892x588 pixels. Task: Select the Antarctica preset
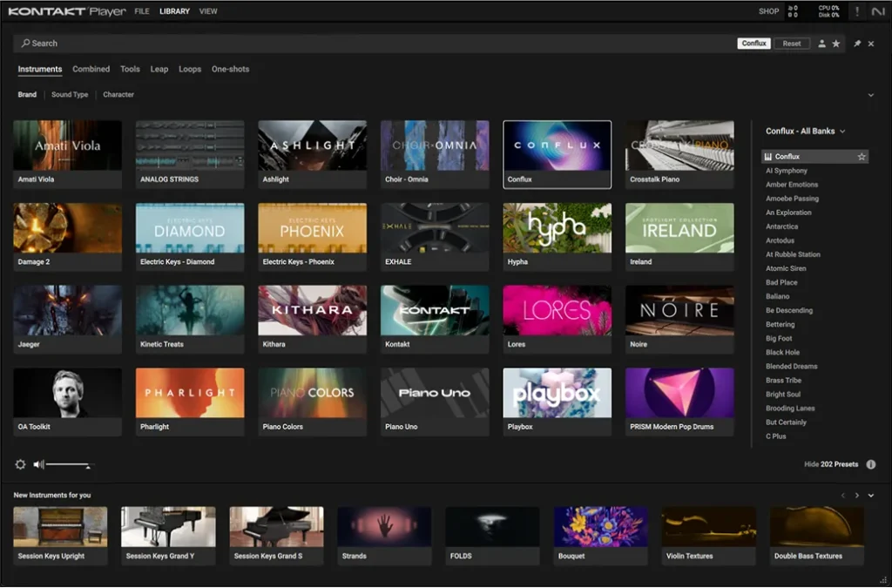pyautogui.click(x=781, y=226)
